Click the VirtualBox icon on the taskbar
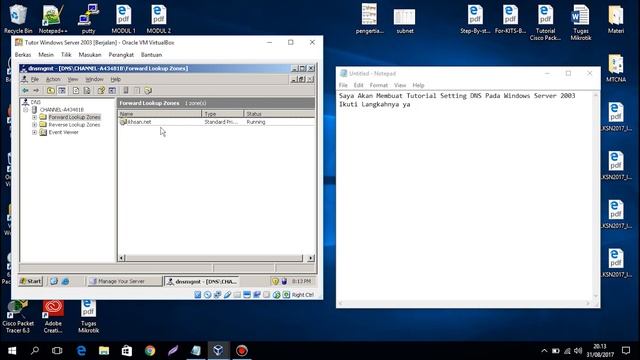 pyautogui.click(x=218, y=351)
